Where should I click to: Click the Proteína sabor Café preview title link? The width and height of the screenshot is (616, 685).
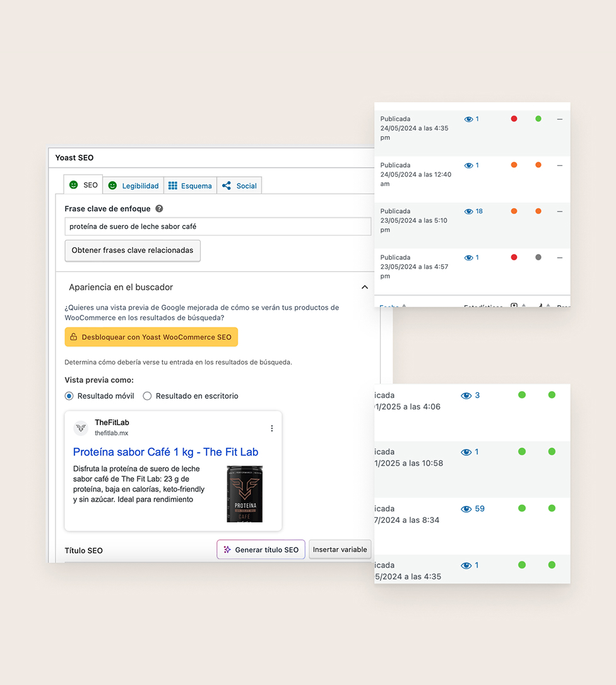[x=165, y=452]
